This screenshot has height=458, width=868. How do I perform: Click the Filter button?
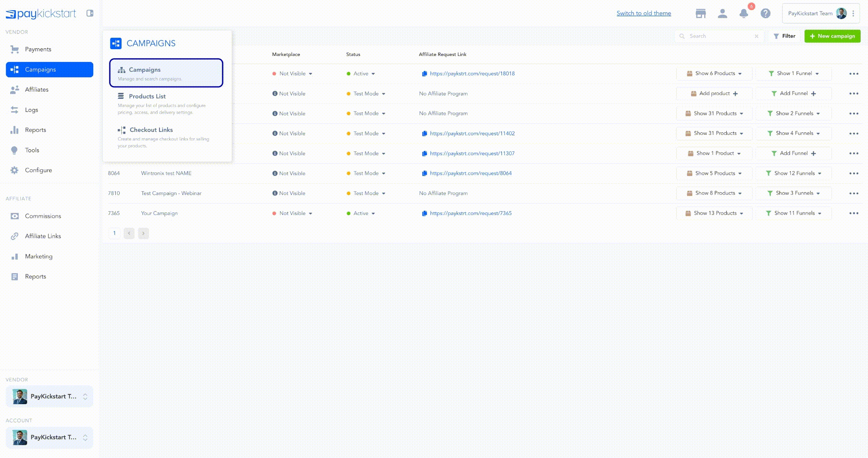784,36
